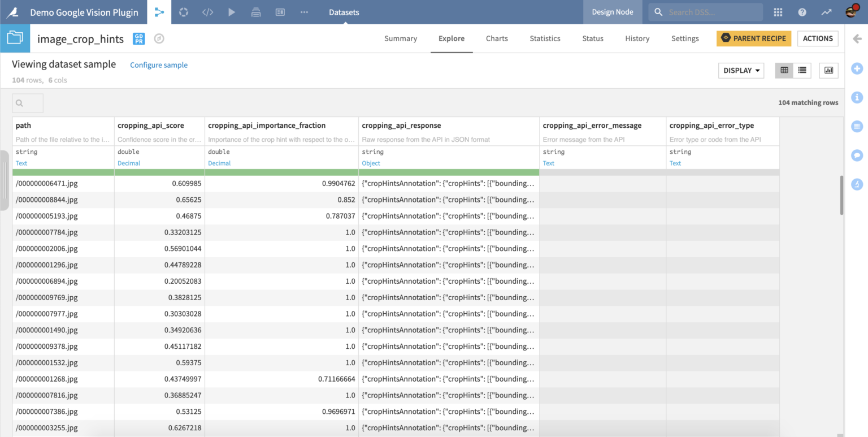Toggle the standard table view
This screenshot has width=868, height=437.
coord(784,70)
